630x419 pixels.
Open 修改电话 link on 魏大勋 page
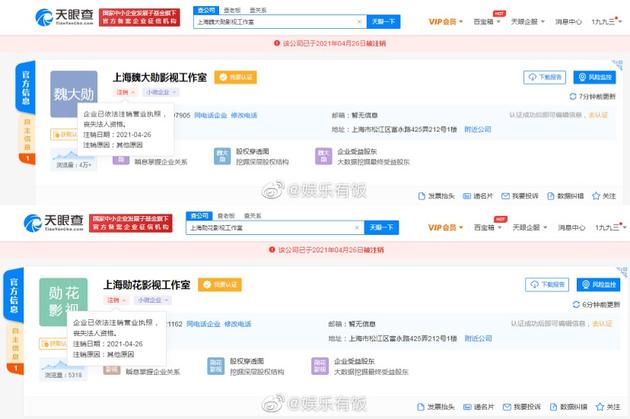pos(244,115)
